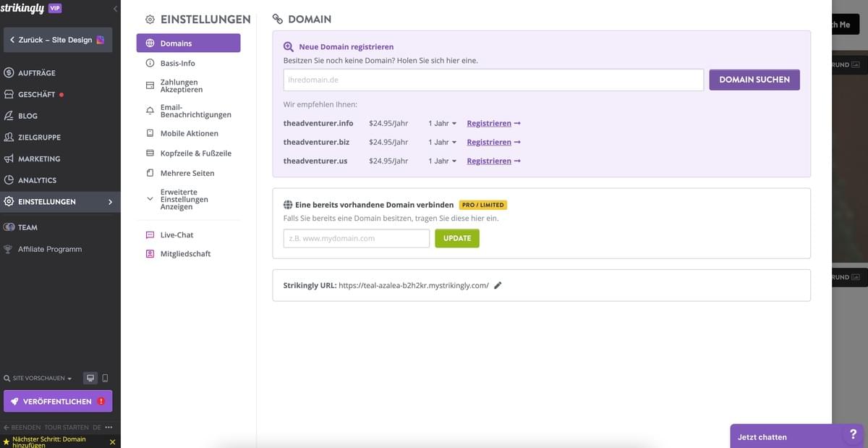Click the Zielgruppe people icon

pyautogui.click(x=7, y=137)
